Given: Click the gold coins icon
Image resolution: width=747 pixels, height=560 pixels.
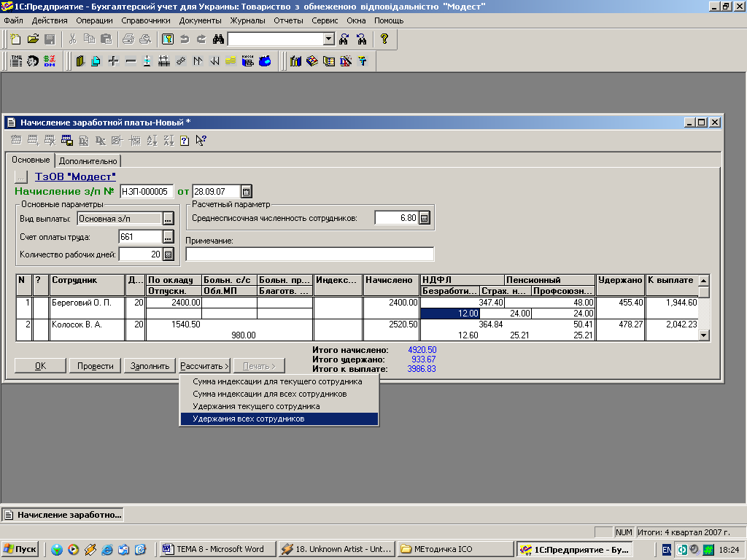Looking at the screenshot, I should click(x=231, y=61).
